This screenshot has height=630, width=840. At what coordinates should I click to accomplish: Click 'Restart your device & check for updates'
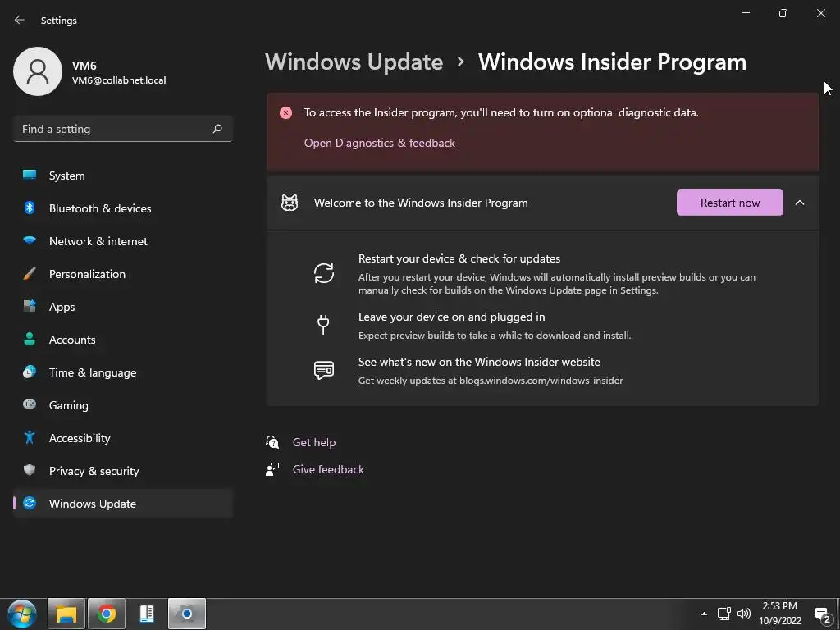(x=459, y=258)
